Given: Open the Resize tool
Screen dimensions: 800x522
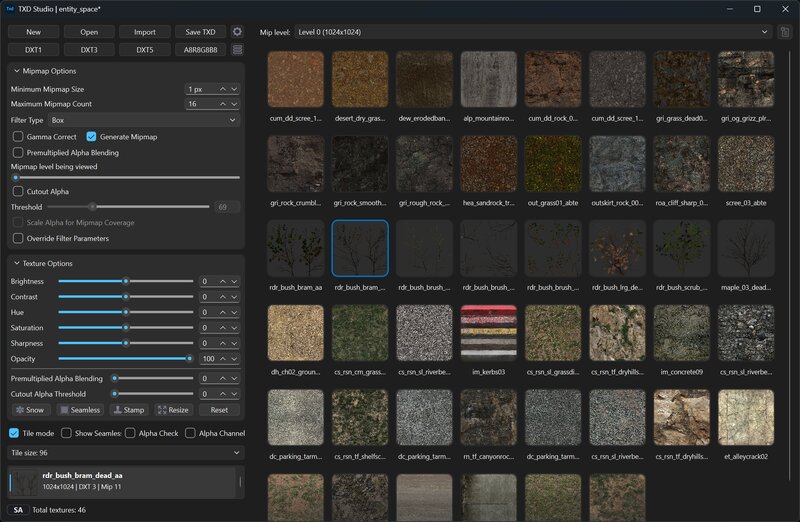Looking at the screenshot, I should (x=173, y=410).
